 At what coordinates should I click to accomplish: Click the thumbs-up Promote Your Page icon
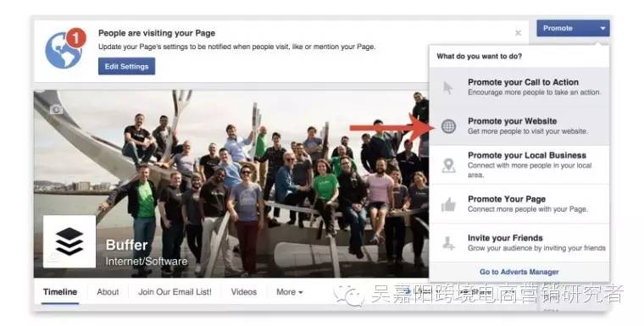(448, 204)
